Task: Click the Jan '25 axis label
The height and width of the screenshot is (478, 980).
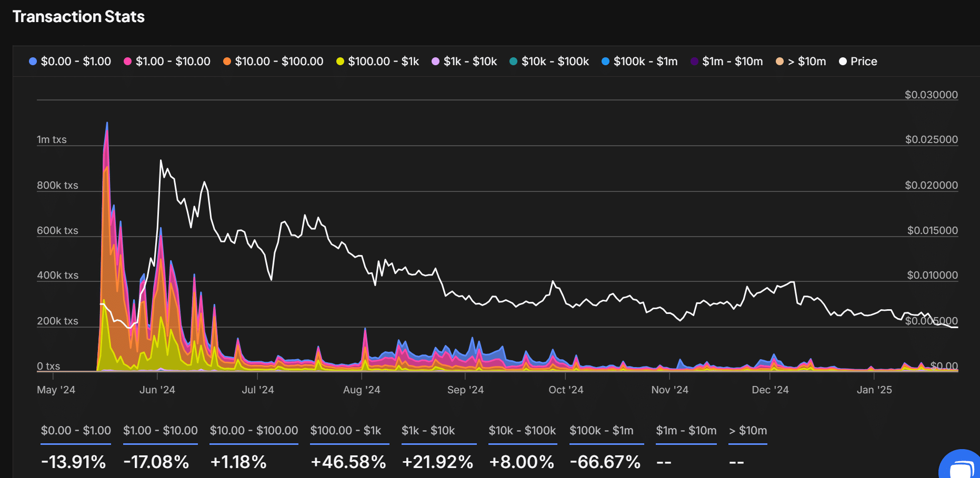Action: point(874,390)
